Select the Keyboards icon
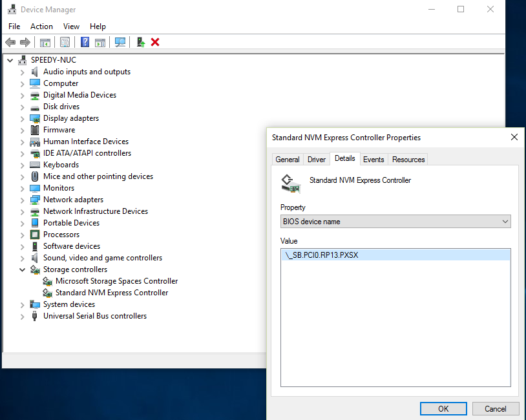This screenshot has width=526, height=420. point(35,165)
